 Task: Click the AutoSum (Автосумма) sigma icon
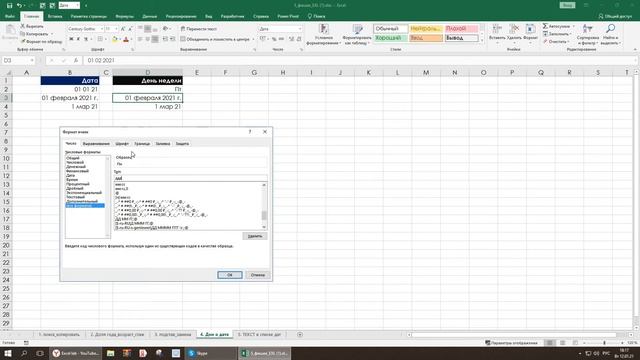click(x=545, y=26)
